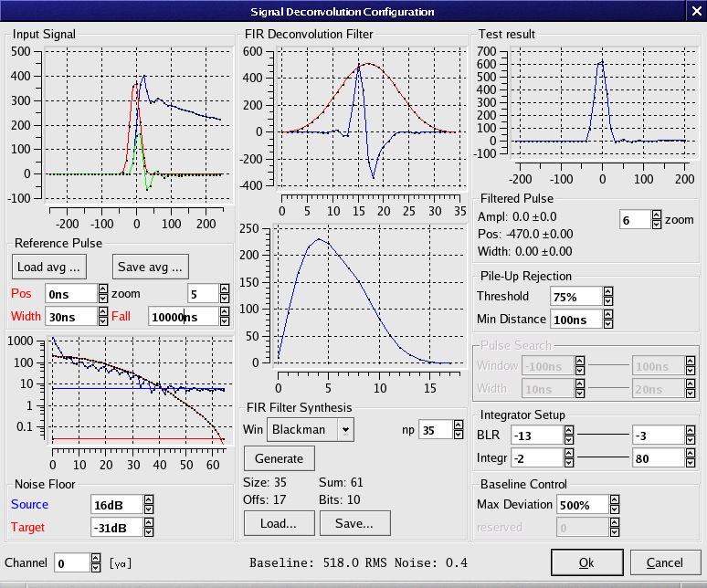This screenshot has height=588, width=707.
Task: Click the Width 30ns input field
Action: [x=71, y=317]
